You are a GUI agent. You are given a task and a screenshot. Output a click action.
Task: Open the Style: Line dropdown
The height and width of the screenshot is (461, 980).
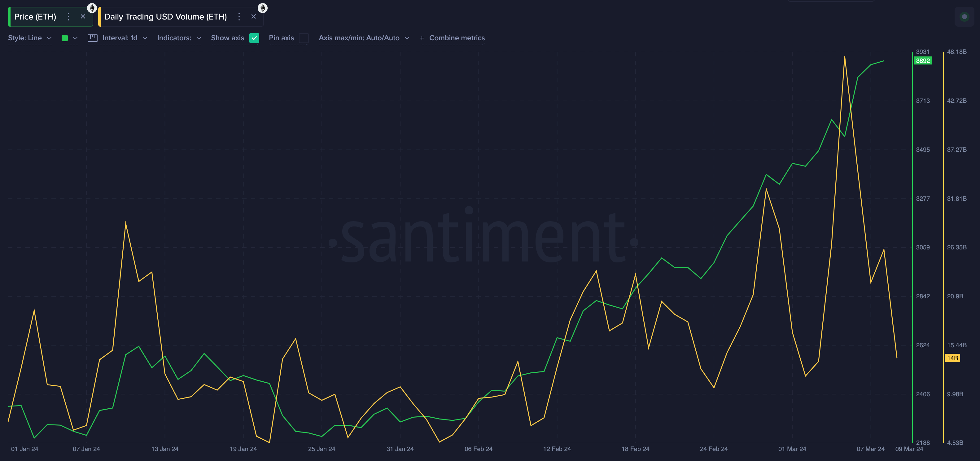[30, 38]
